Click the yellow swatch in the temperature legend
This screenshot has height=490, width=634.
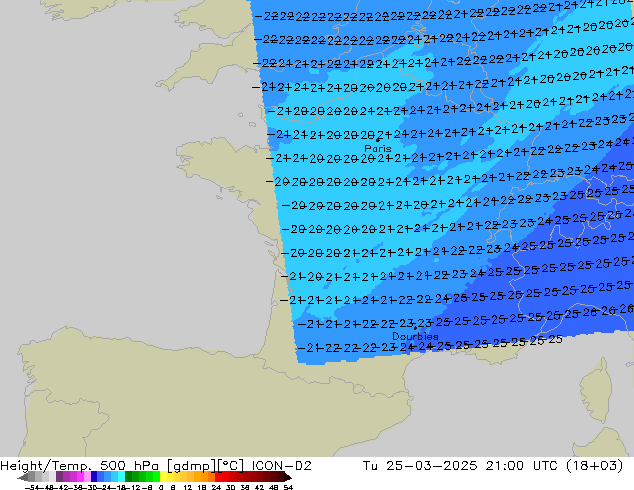(x=163, y=477)
